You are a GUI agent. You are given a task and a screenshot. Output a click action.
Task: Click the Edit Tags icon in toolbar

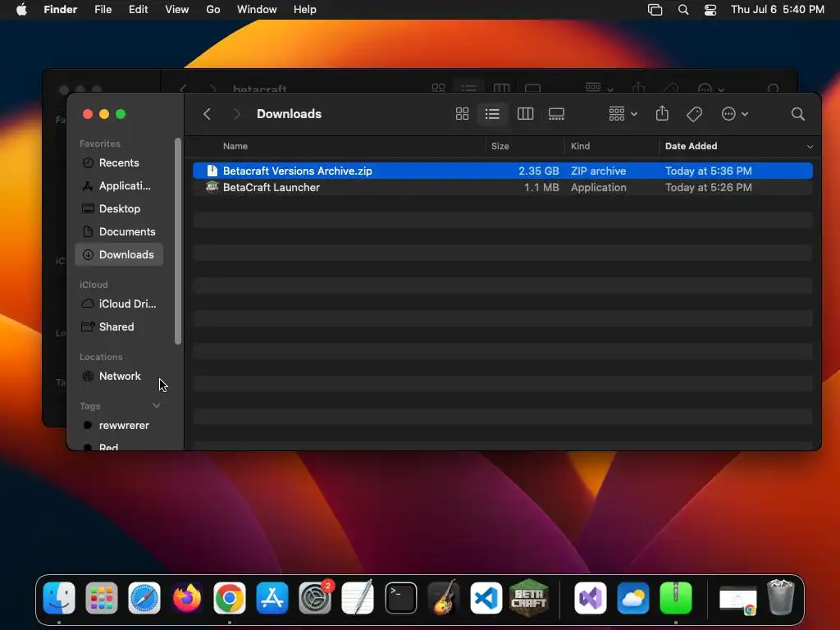[694, 113]
